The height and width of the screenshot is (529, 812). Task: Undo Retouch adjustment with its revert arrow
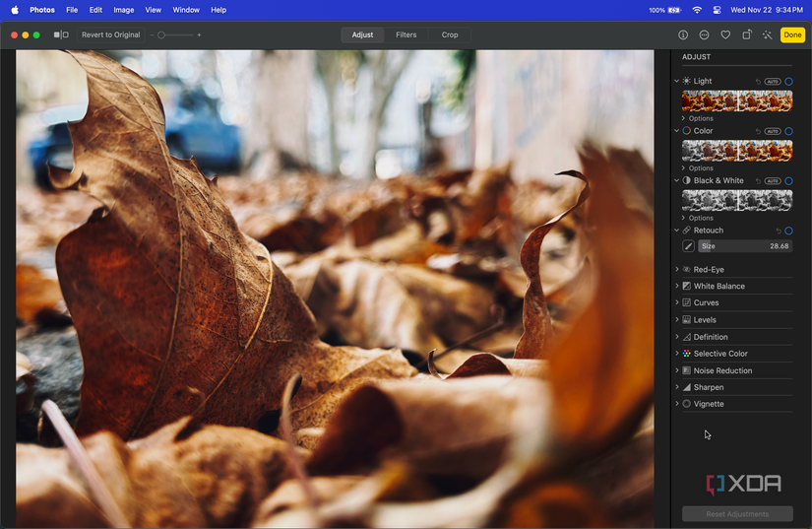tap(778, 231)
